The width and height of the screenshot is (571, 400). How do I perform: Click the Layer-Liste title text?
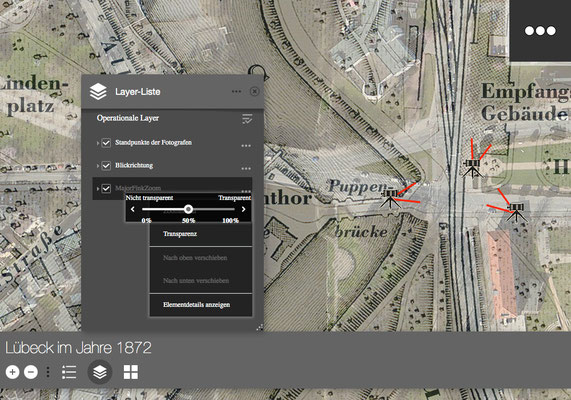click(138, 92)
